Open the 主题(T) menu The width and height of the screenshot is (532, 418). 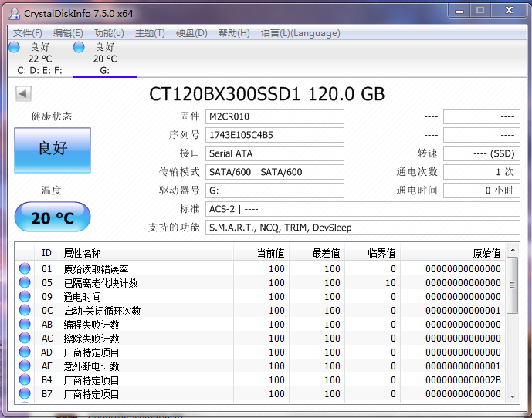[x=150, y=33]
